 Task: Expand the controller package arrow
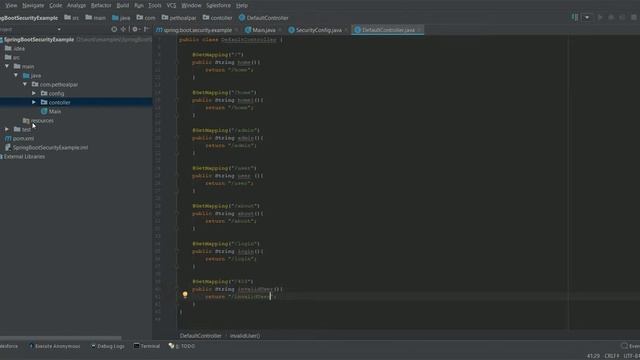(34, 102)
